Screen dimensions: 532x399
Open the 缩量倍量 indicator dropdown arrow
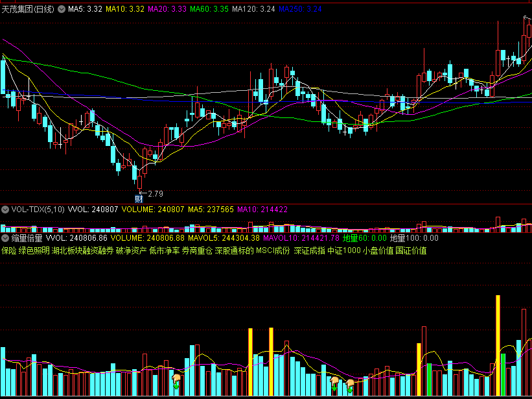[5, 238]
